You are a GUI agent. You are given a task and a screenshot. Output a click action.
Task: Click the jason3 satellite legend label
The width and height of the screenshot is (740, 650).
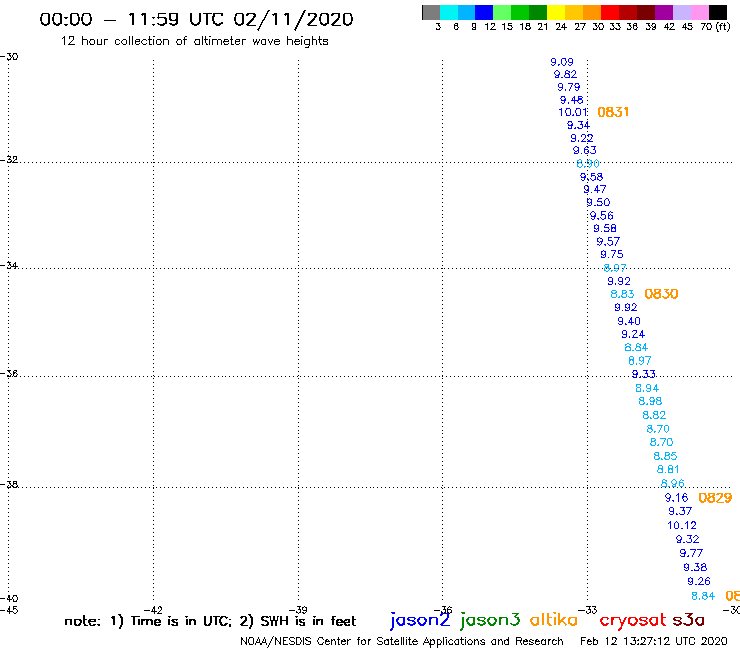[x=490, y=620]
